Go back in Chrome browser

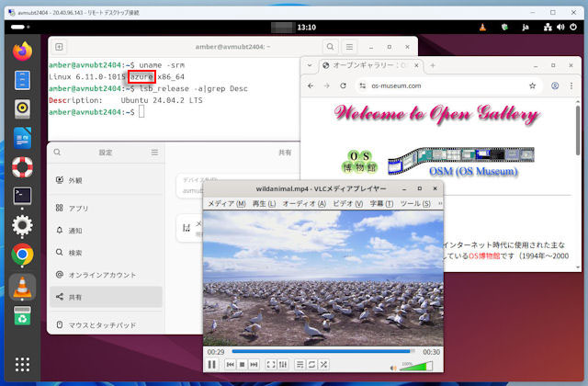pyautogui.click(x=311, y=85)
